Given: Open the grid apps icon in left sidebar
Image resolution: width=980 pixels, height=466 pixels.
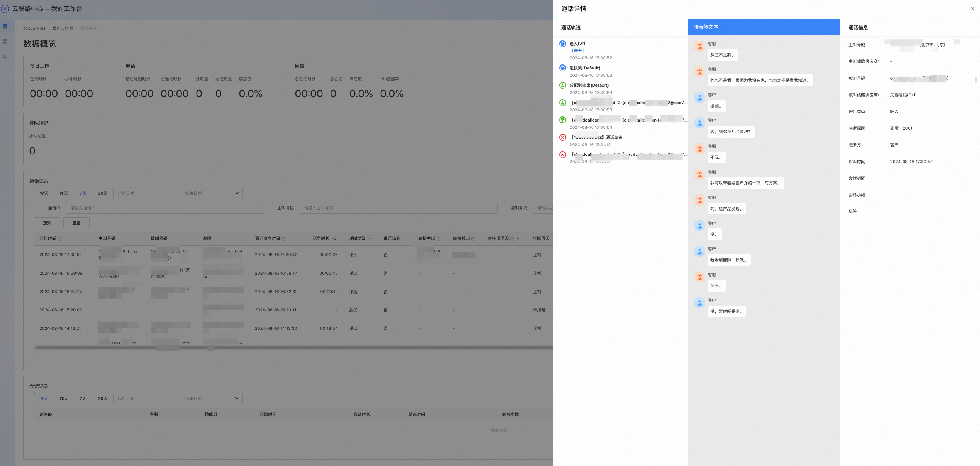Looking at the screenshot, I should tap(5, 41).
